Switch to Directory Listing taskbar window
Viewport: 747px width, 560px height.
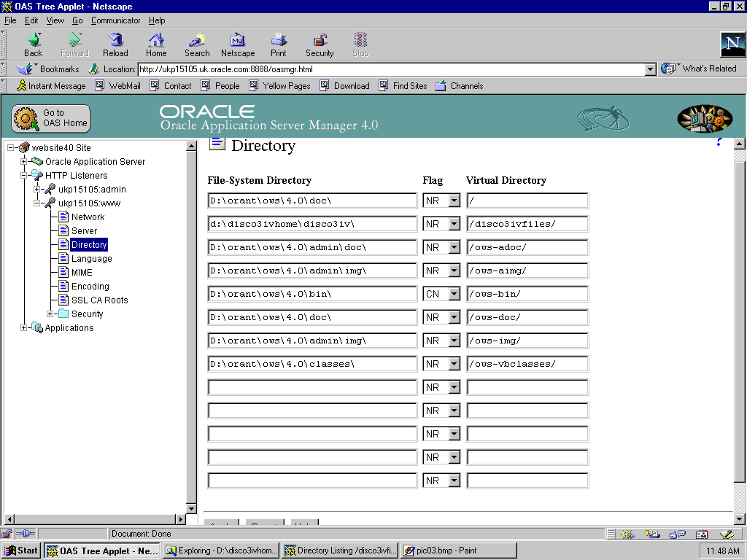click(340, 551)
